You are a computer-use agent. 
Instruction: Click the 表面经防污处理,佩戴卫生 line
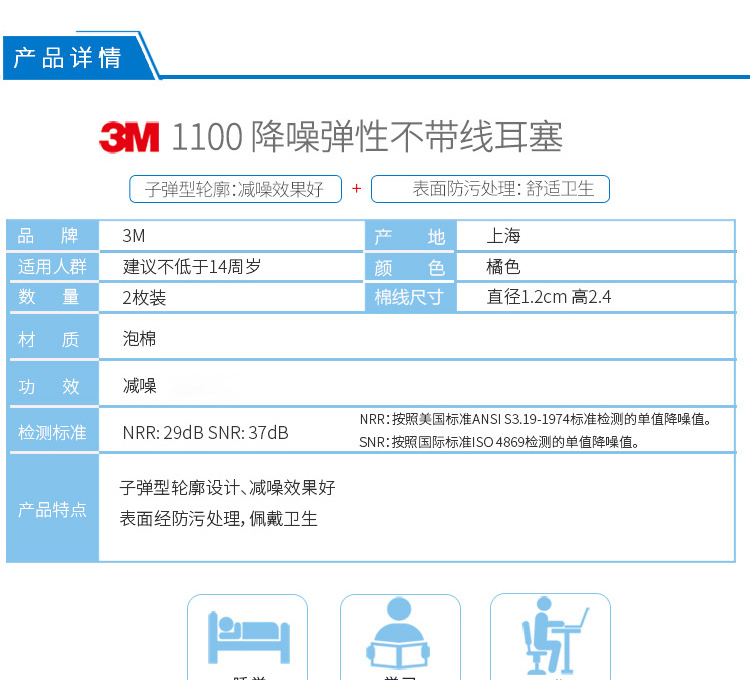point(219,518)
